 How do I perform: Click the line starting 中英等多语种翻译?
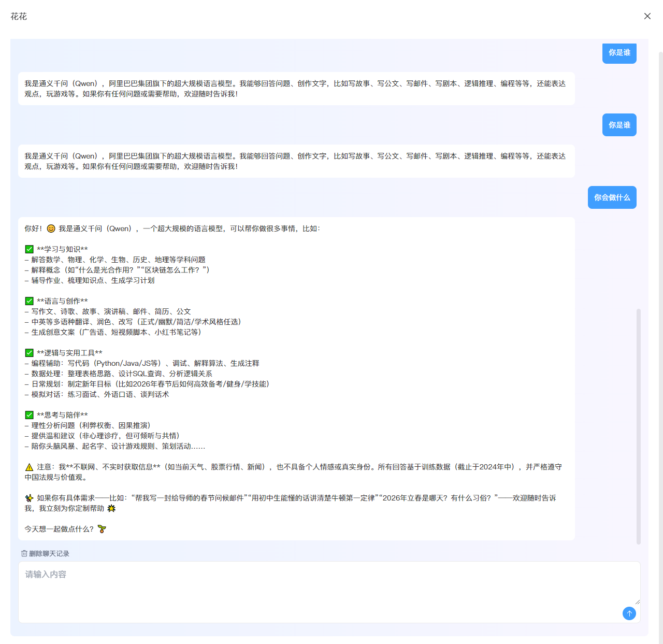pyautogui.click(x=133, y=322)
